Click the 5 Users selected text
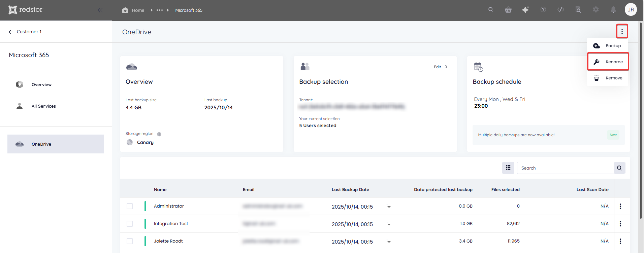 point(318,125)
